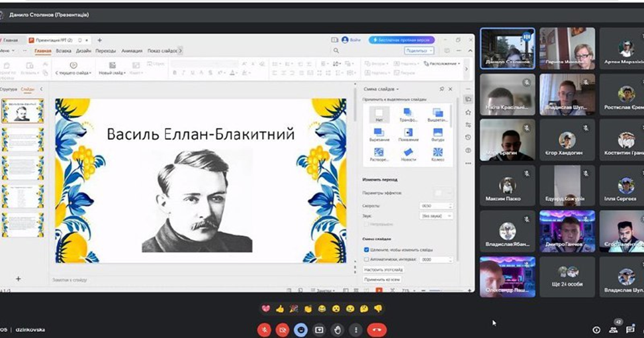Apply the 'Вырезание' transition effect
644x338 pixels.
tap(379, 135)
